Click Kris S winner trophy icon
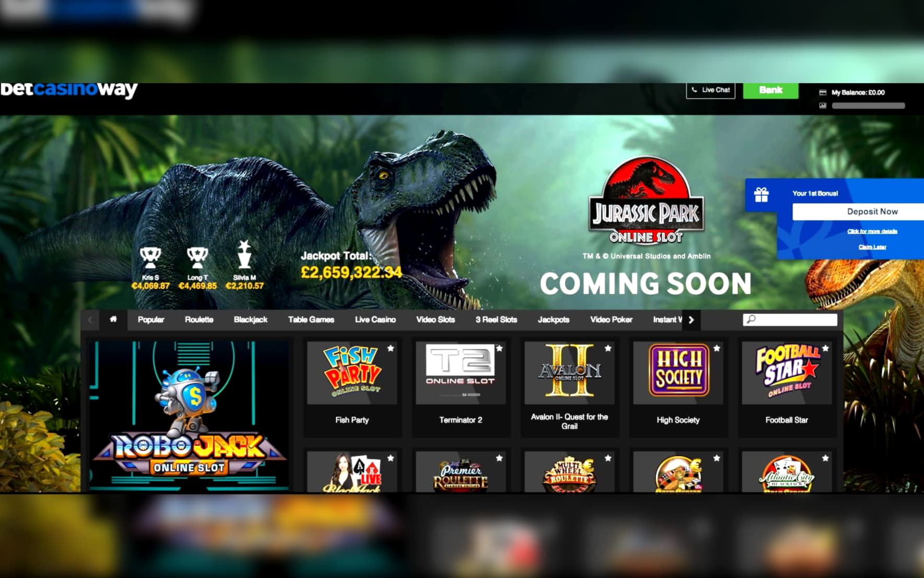 coord(151,257)
